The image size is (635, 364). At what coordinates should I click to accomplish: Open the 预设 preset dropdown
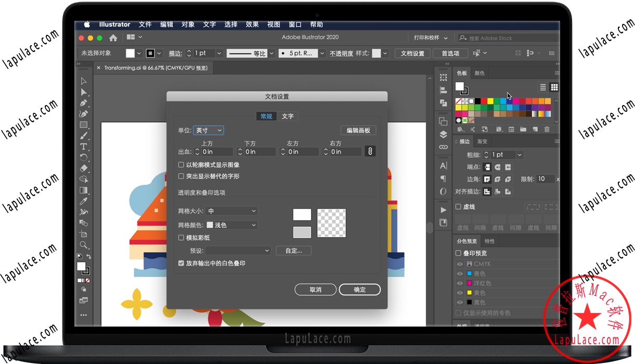click(x=238, y=251)
